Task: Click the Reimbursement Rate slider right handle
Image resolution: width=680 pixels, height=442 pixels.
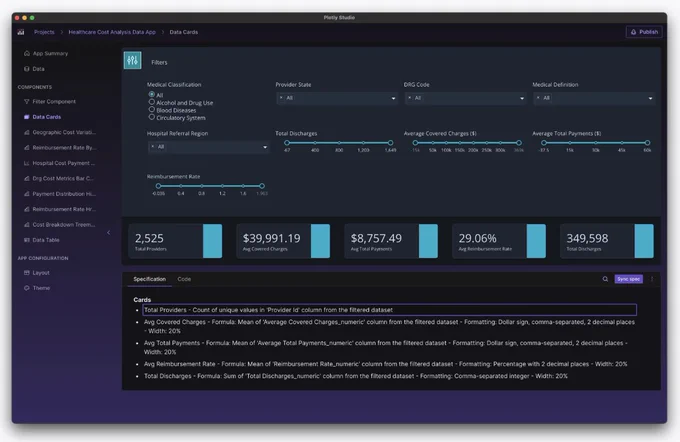Action: coord(262,186)
